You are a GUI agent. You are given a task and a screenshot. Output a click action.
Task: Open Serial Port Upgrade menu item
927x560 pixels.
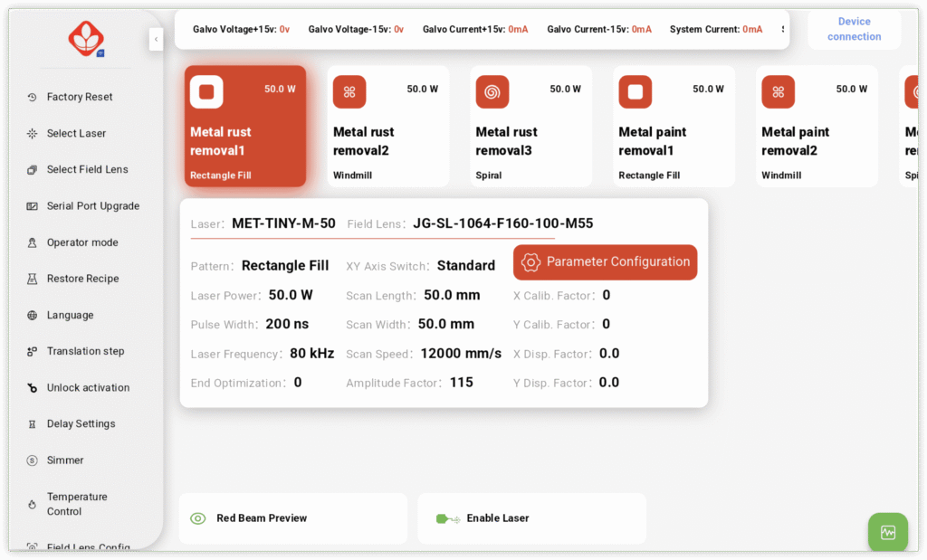(x=92, y=206)
